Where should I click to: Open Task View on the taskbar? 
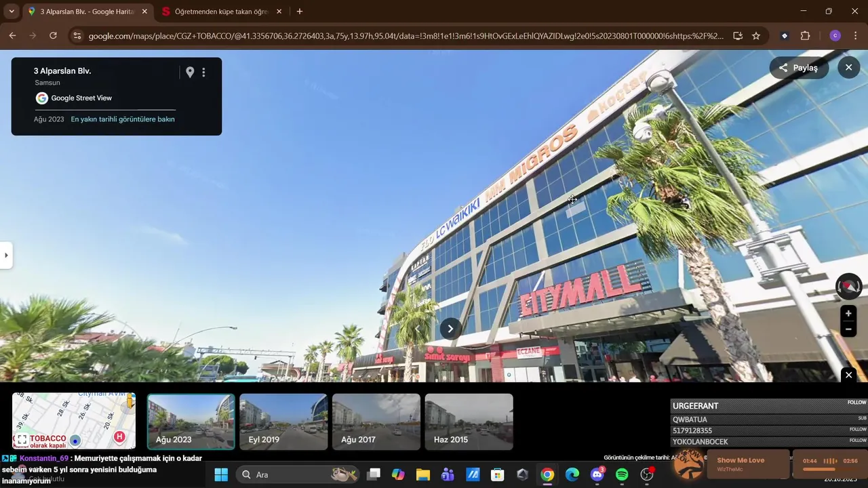tap(374, 475)
